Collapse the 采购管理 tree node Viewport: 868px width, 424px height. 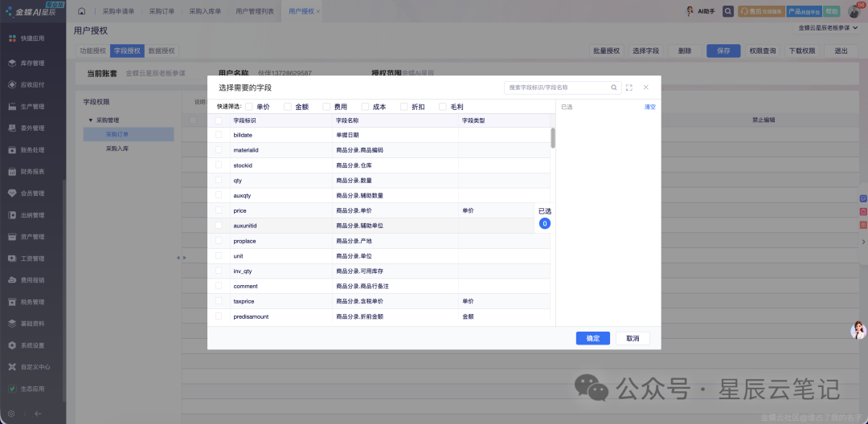(90, 120)
